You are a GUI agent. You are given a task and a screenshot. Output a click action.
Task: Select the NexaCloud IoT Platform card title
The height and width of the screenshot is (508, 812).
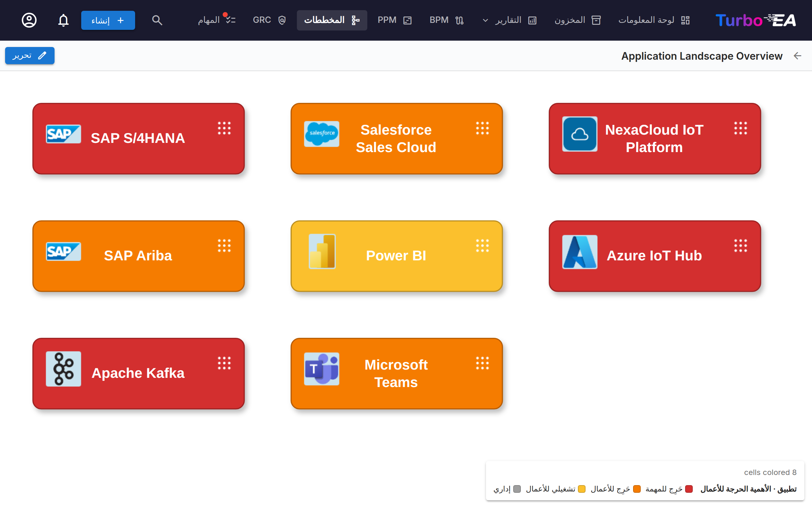click(x=654, y=138)
